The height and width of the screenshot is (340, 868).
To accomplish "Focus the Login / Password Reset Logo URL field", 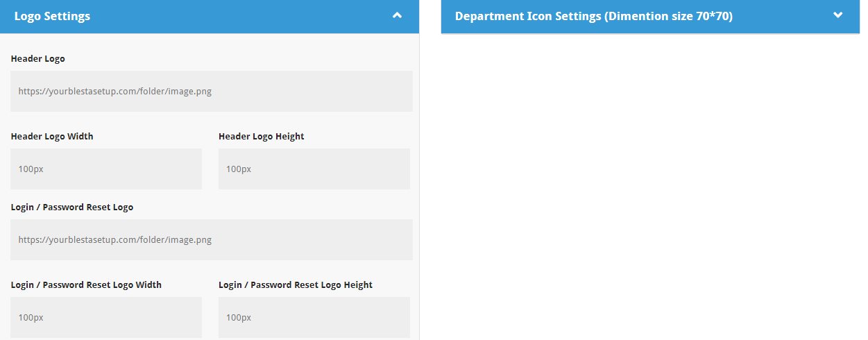I will tap(211, 239).
